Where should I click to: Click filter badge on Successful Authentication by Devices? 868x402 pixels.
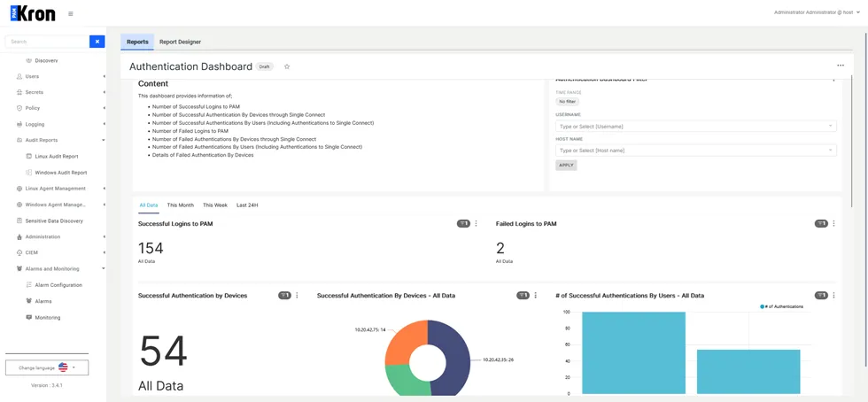pyautogui.click(x=284, y=296)
